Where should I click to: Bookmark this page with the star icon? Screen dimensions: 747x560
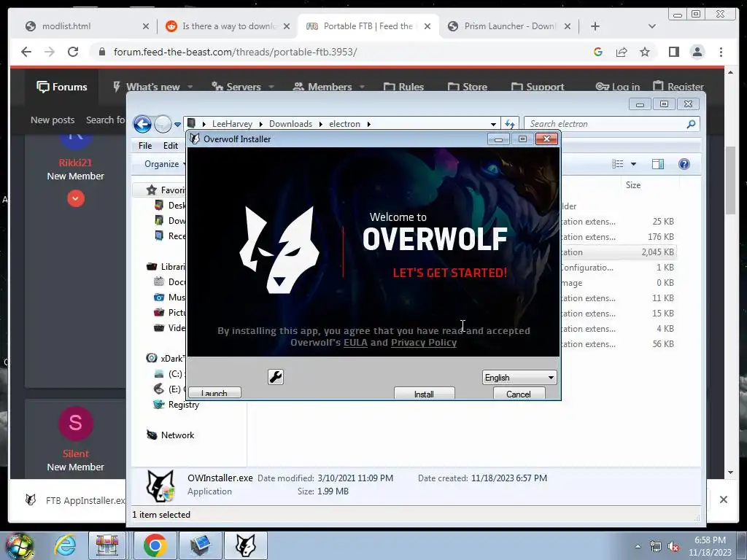pyautogui.click(x=645, y=52)
